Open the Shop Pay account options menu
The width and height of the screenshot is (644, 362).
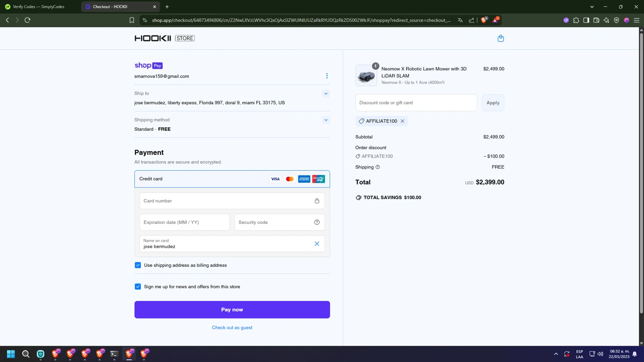coord(327,76)
